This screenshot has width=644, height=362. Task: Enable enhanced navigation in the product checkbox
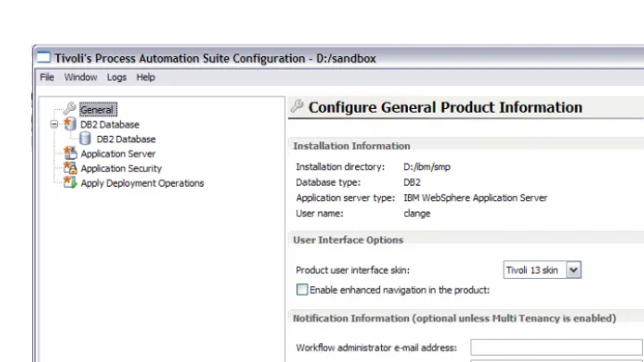pyautogui.click(x=302, y=290)
